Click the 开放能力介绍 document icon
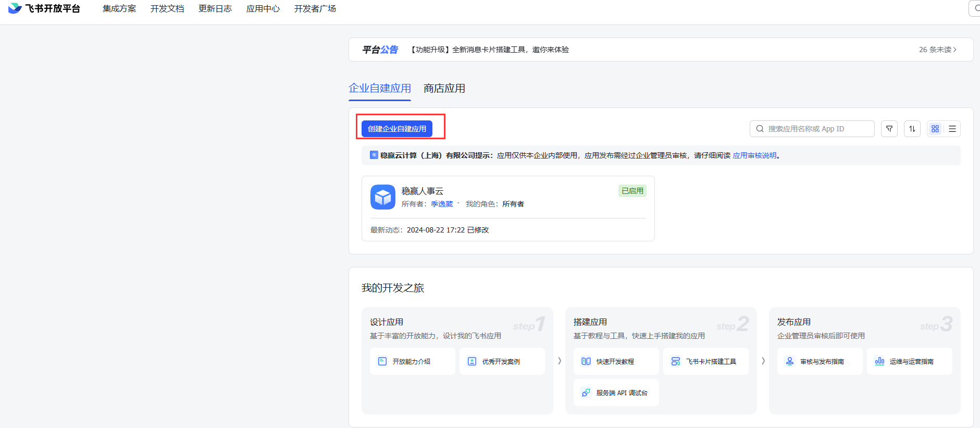 click(x=382, y=361)
